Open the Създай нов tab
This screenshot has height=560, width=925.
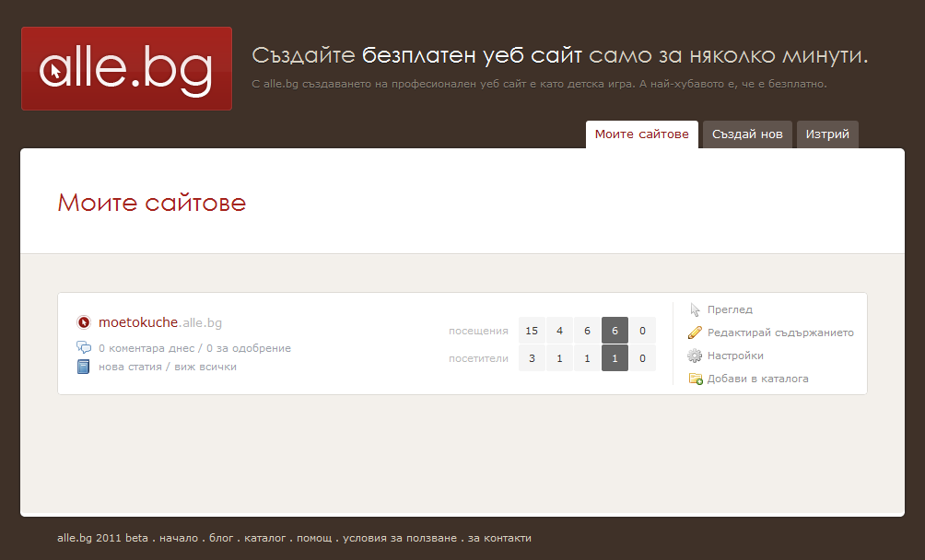747,134
